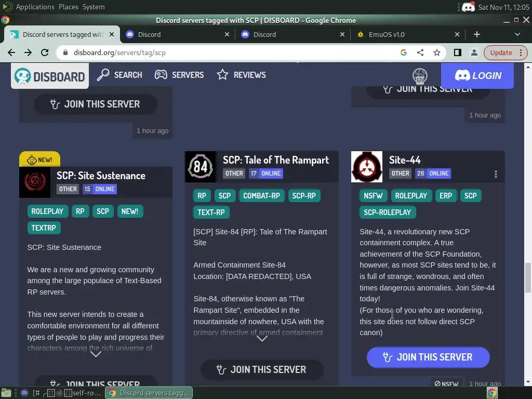
Task: Expand the Tale of The Rampart description
Action: [x=262, y=339]
